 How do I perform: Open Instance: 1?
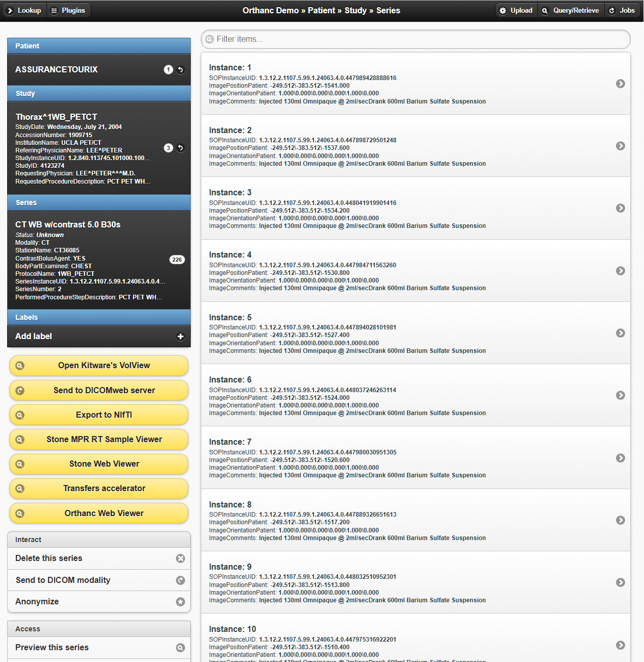click(416, 84)
